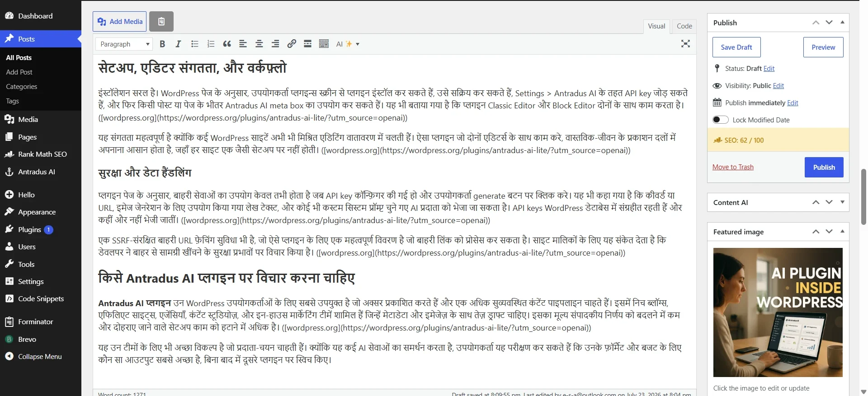Insert Read More tag
868x396 pixels.
tap(307, 44)
